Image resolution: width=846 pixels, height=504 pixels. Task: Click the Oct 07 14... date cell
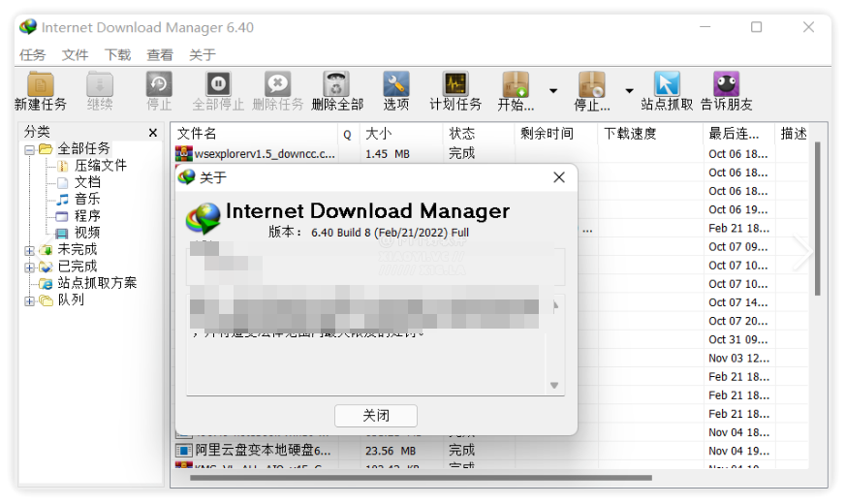(x=738, y=302)
